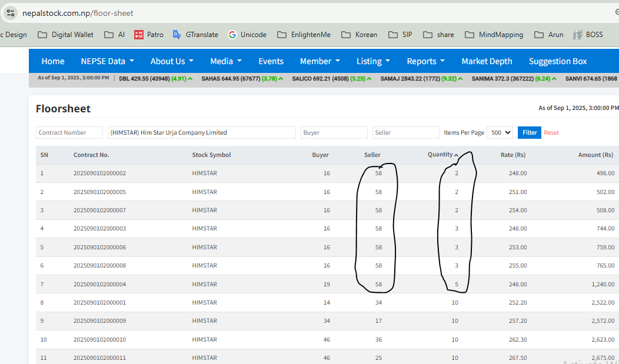
Task: Sort by Amount (Rs) column header
Action: (x=595, y=155)
